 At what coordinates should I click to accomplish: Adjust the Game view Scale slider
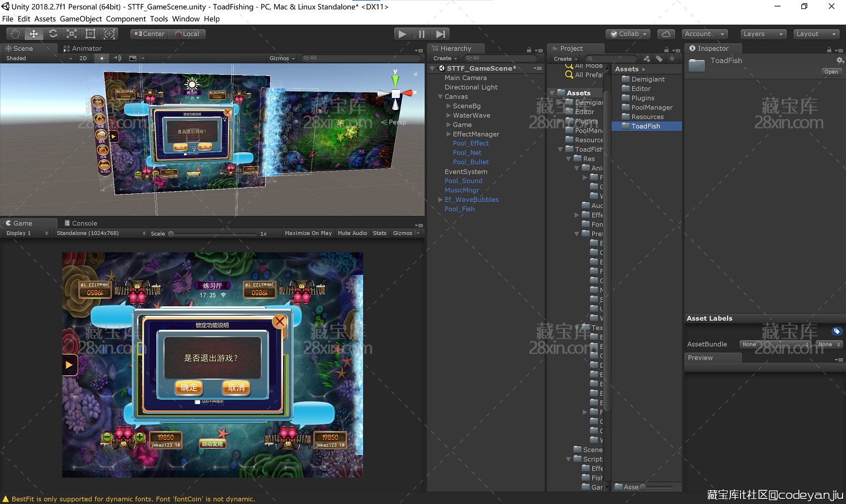(213, 233)
